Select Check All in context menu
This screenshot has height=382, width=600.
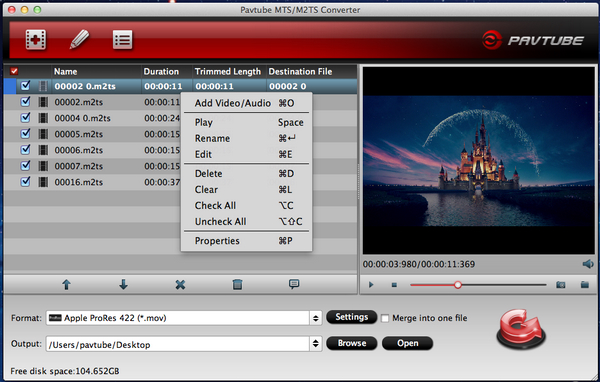click(246, 206)
